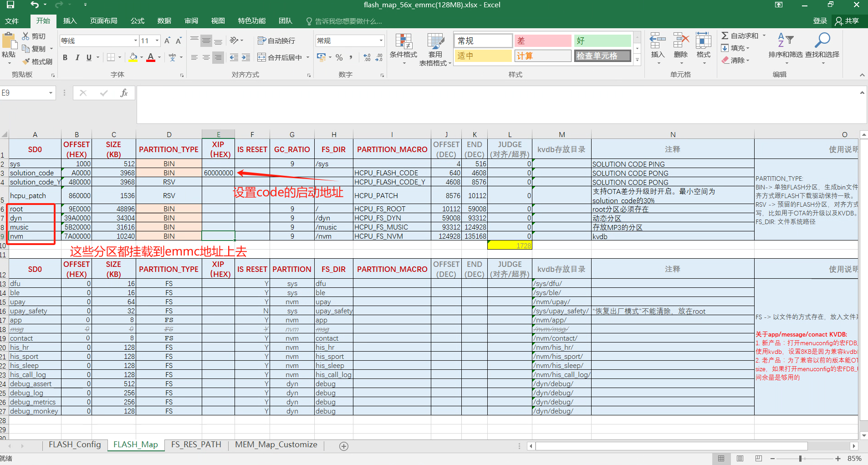Toggle Underline formatting
Viewport: 868px width, 465px height.
[89, 57]
